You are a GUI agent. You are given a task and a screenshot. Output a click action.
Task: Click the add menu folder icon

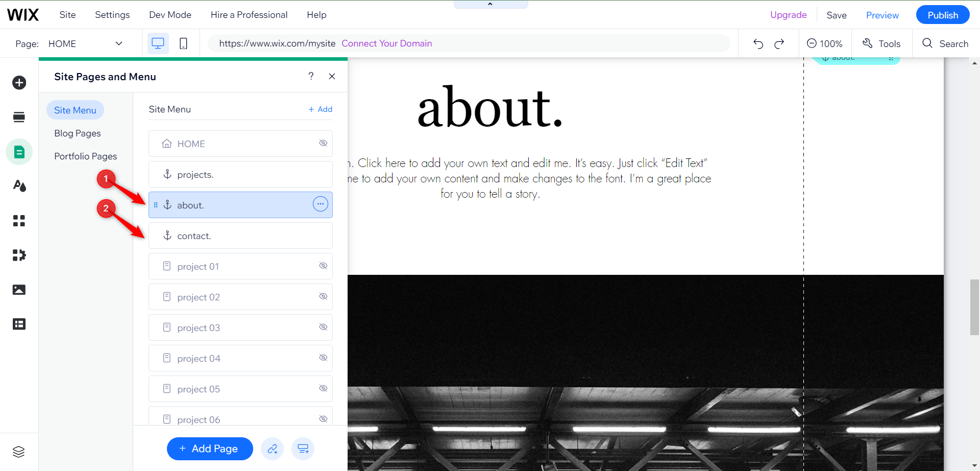pos(303,449)
